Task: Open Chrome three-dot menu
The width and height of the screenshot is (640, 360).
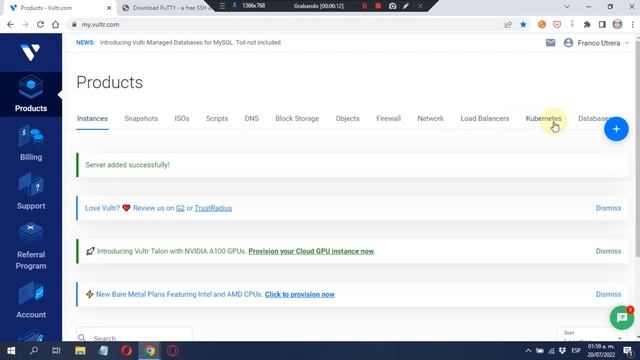Action: (632, 24)
